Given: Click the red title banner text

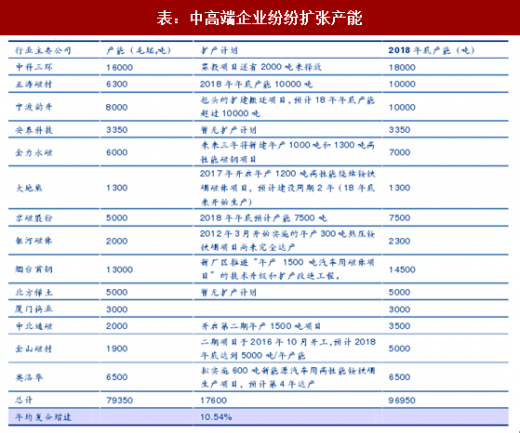Looking at the screenshot, I should (x=259, y=18).
